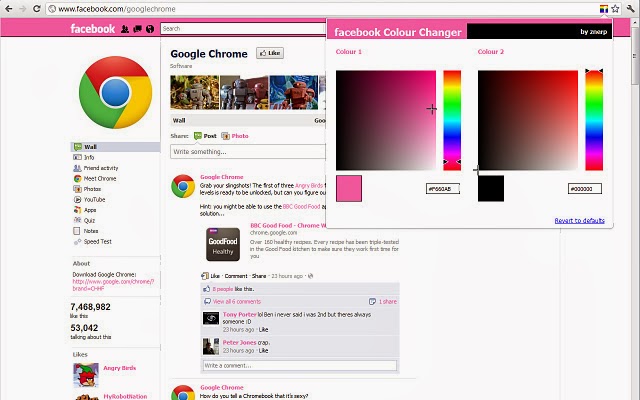The image size is (640, 400).
Task: Click the browser back arrow
Action: 9,9
